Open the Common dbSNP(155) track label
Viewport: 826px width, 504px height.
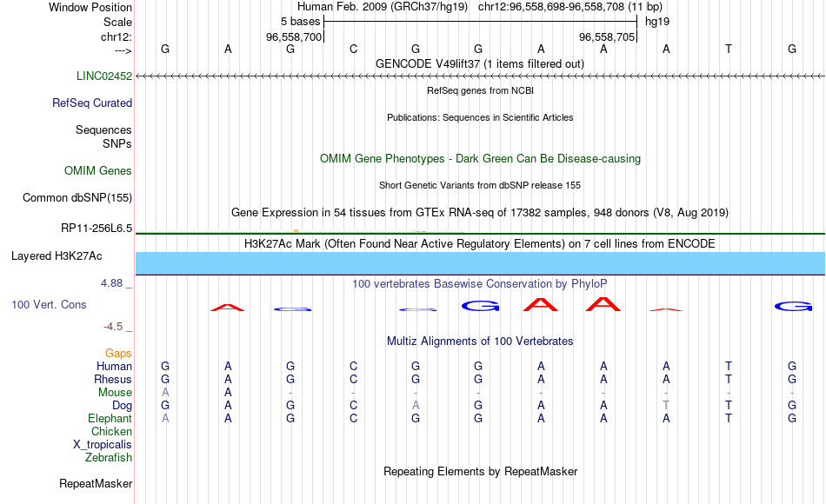77,197
